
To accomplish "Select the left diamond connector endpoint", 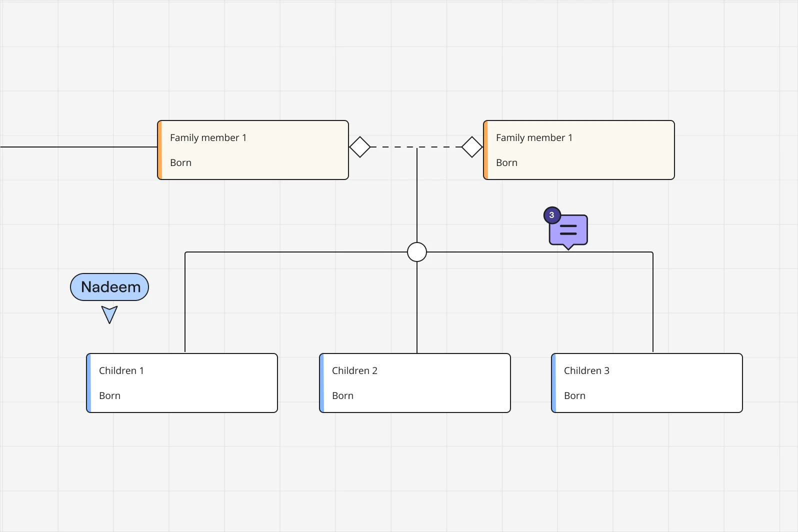I will pos(359,147).
